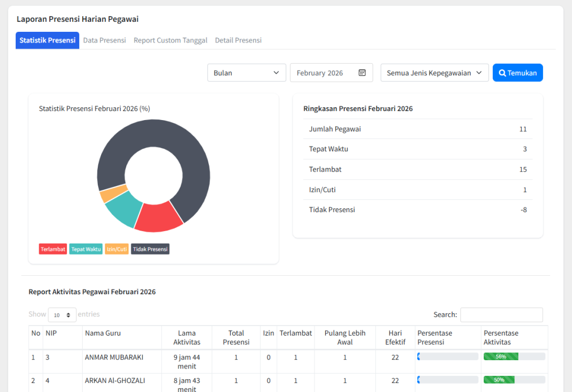572x392 pixels.
Task: Hide the Tidak Presensi legend series
Action: tap(150, 249)
